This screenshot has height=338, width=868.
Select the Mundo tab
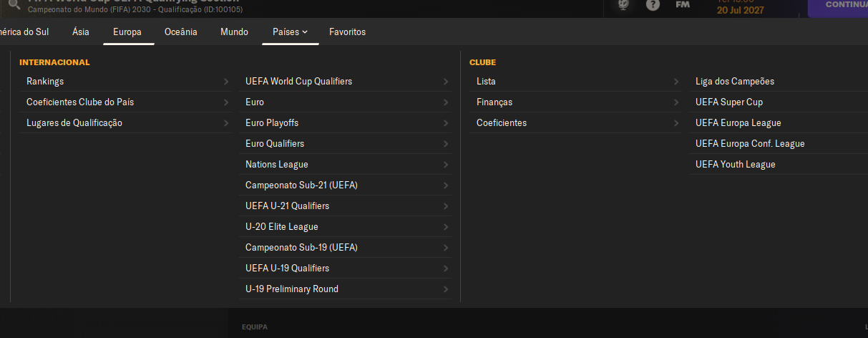pos(235,32)
